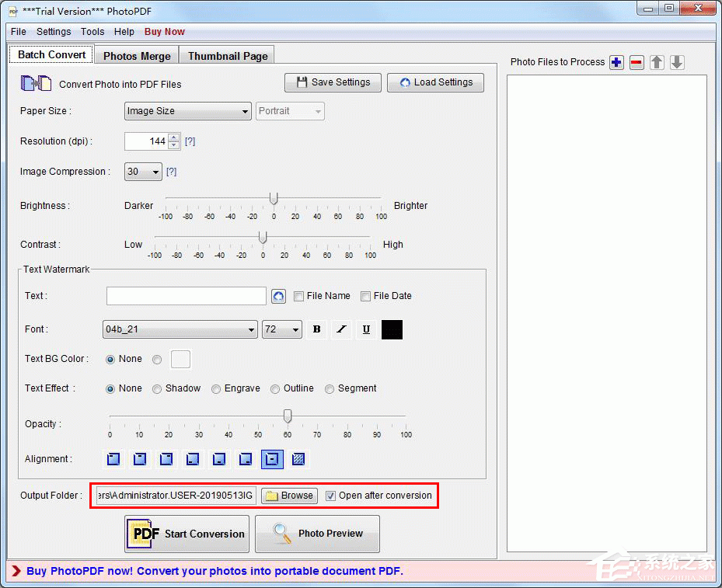This screenshot has height=588, width=722.
Task: Click the Start Conversion button
Action: tap(187, 534)
